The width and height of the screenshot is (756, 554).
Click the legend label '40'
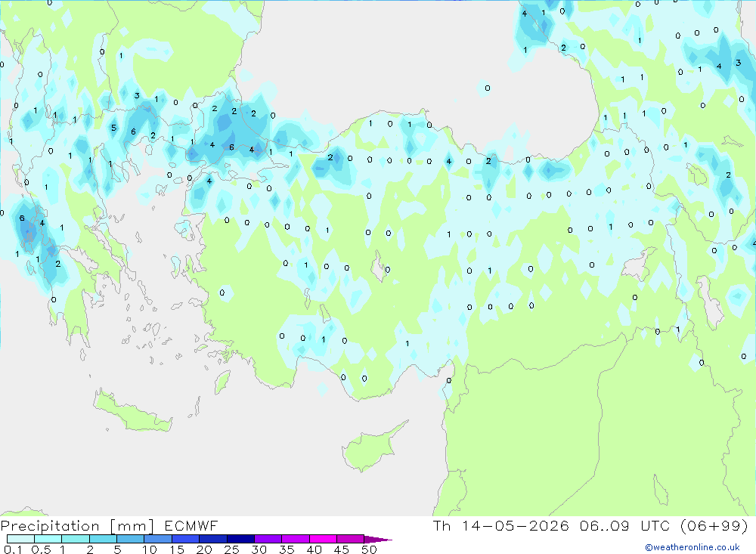314,549
